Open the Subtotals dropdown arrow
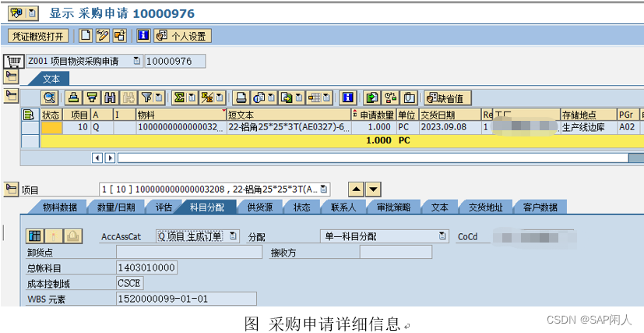Viewport: 644px width, 333px height. point(220,97)
